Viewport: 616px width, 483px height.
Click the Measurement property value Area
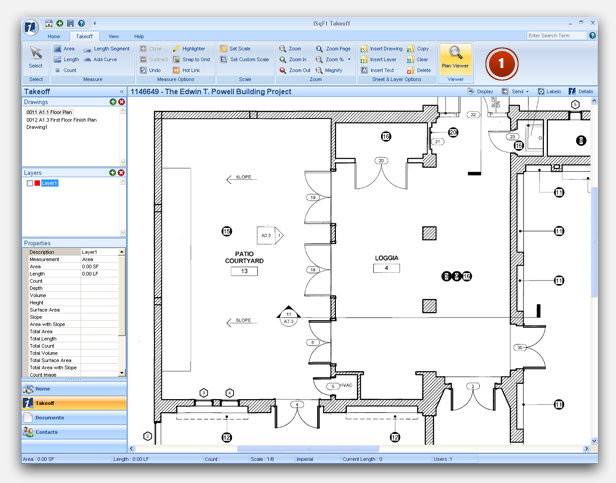pos(99,259)
